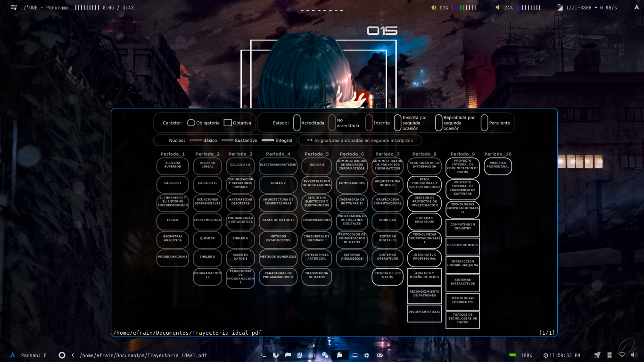Click the volume icon beside 24%

click(x=498, y=8)
